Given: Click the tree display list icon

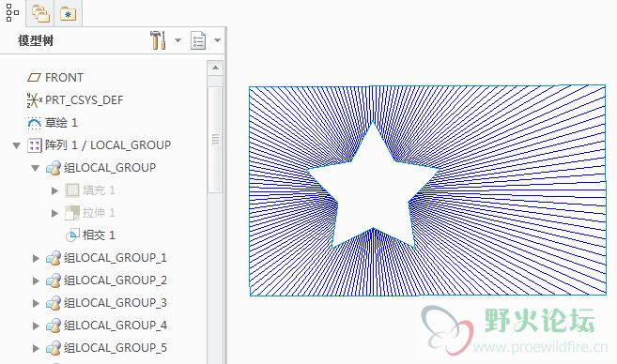Looking at the screenshot, I should click(x=198, y=40).
